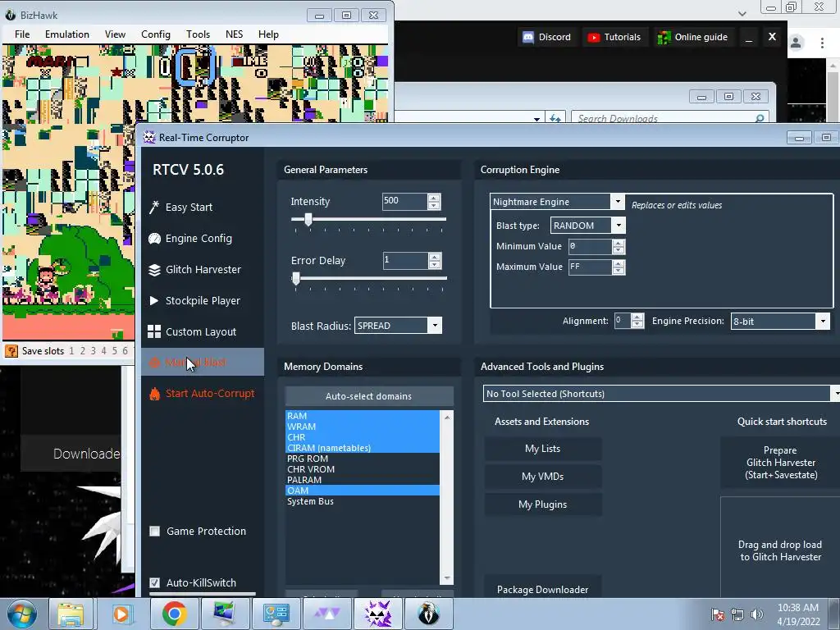The height and width of the screenshot is (630, 840).
Task: Open Easy Start in RTCV sidebar
Action: click(188, 208)
